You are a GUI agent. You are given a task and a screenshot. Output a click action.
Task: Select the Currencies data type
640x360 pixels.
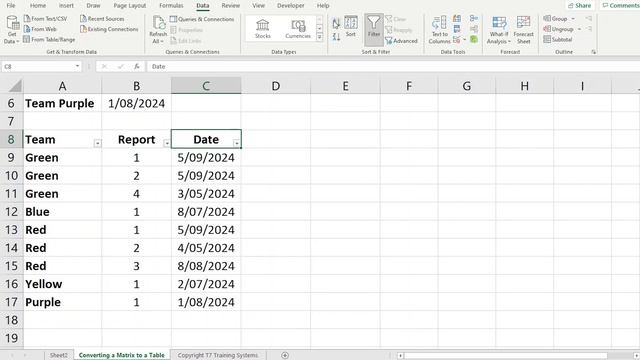coord(298,29)
